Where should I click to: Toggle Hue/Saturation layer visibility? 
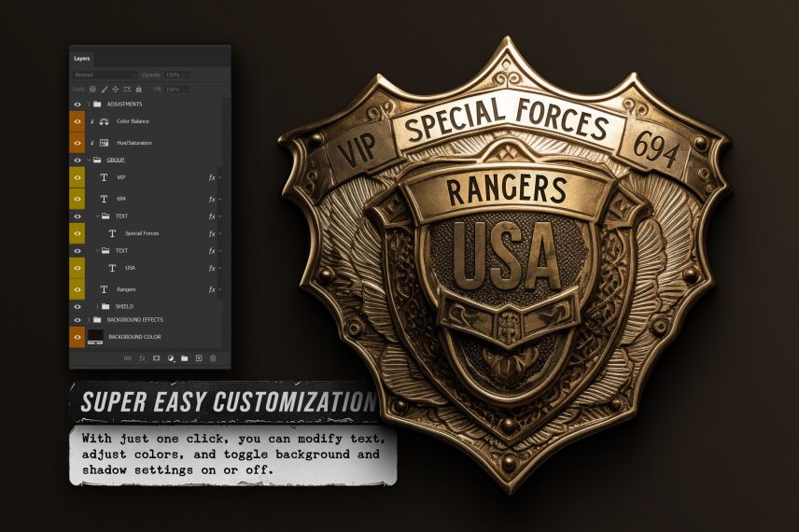(x=77, y=143)
